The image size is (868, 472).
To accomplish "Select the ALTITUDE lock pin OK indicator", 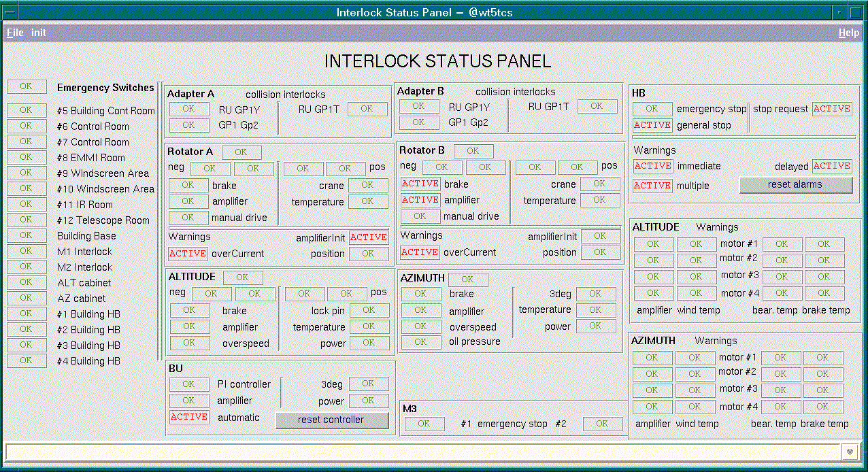I will (x=368, y=310).
